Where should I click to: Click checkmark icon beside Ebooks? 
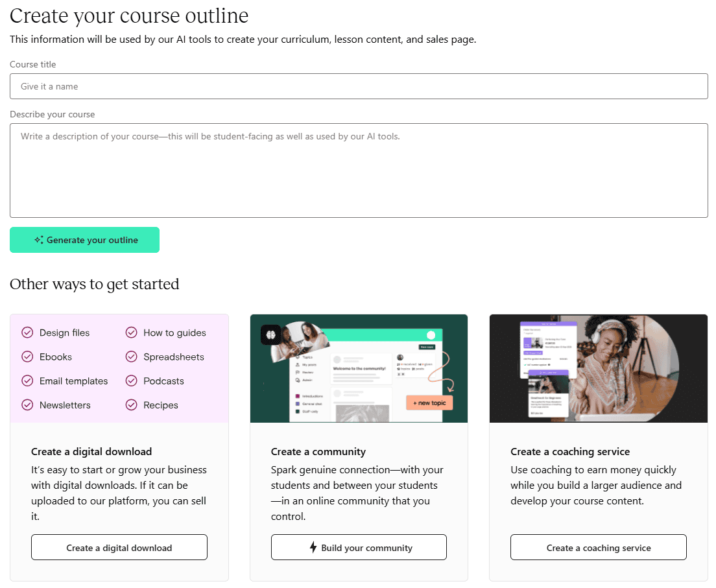27,357
